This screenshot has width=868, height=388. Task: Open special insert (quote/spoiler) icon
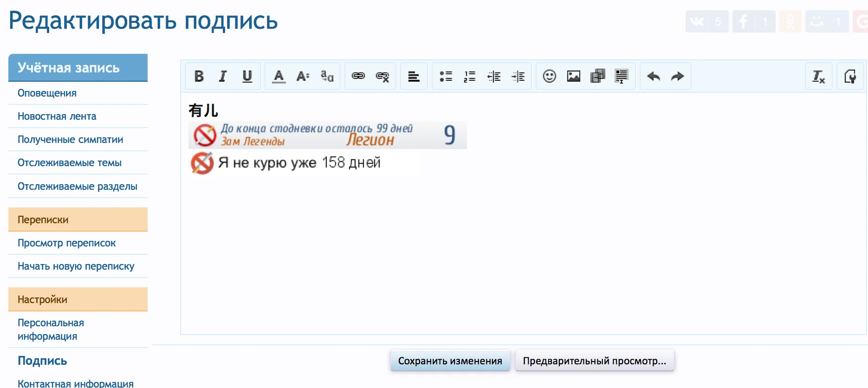pyautogui.click(x=622, y=76)
